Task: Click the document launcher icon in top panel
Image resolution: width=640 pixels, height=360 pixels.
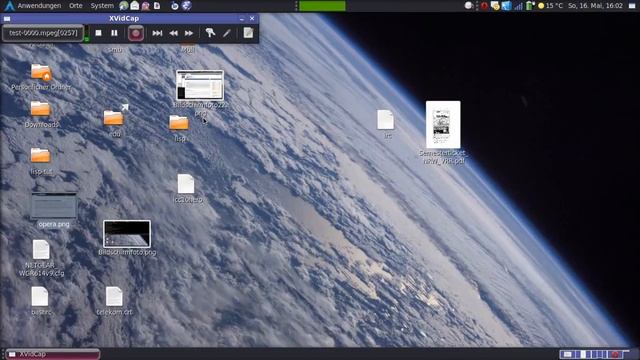Action: [157, 6]
